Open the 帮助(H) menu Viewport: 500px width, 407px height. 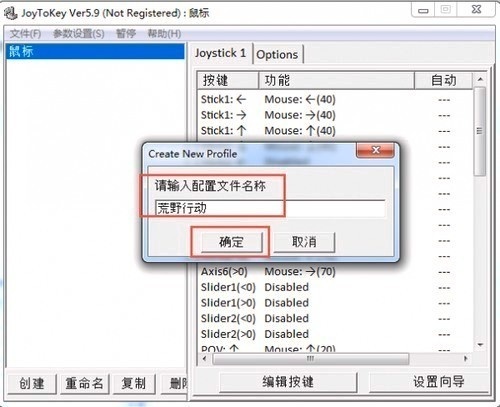164,34
